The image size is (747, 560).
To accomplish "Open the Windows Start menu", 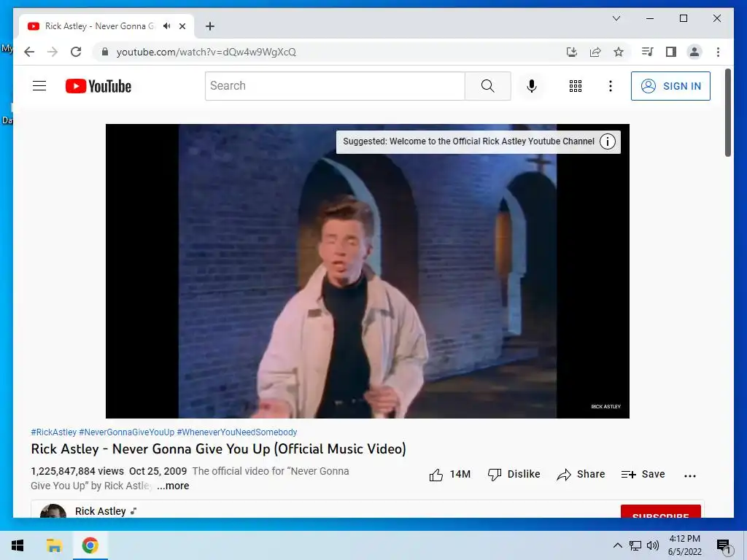I will (x=18, y=545).
